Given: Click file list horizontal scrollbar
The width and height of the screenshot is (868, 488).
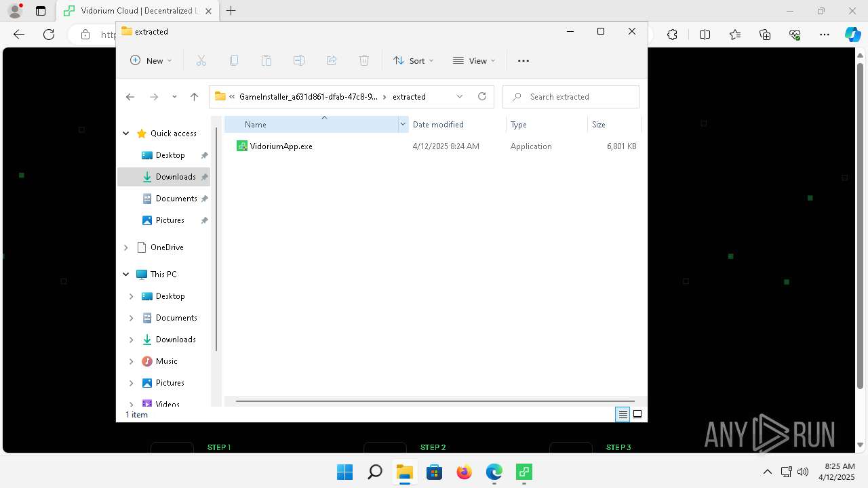Looking at the screenshot, I should (435, 401).
